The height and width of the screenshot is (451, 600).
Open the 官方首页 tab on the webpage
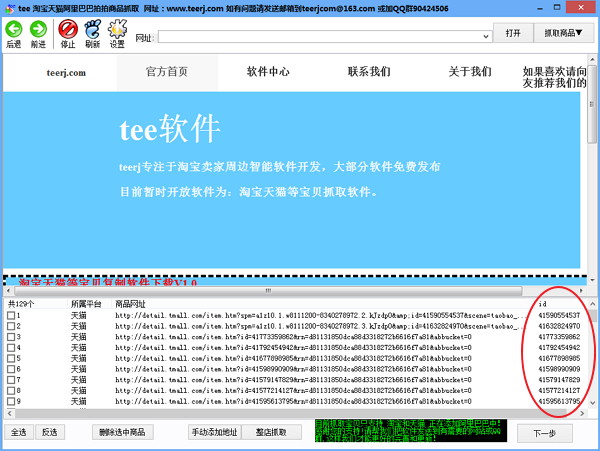pos(167,72)
